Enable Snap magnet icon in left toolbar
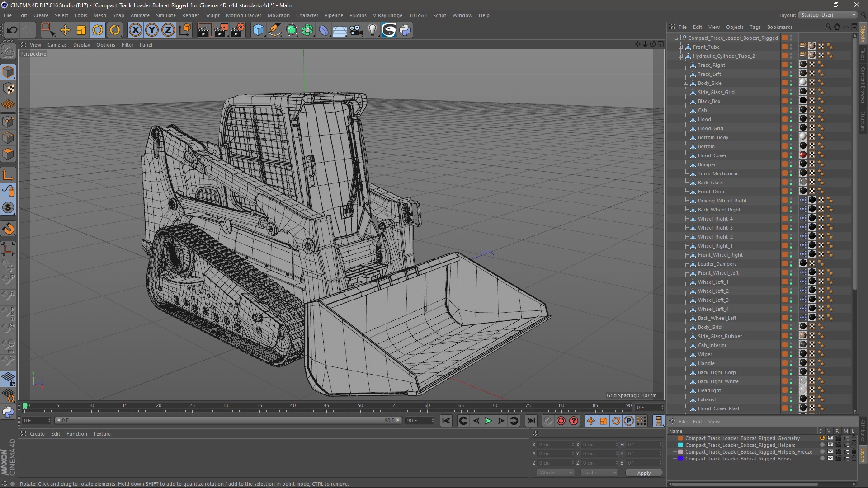Viewport: 868px width, 488px height. (8, 229)
